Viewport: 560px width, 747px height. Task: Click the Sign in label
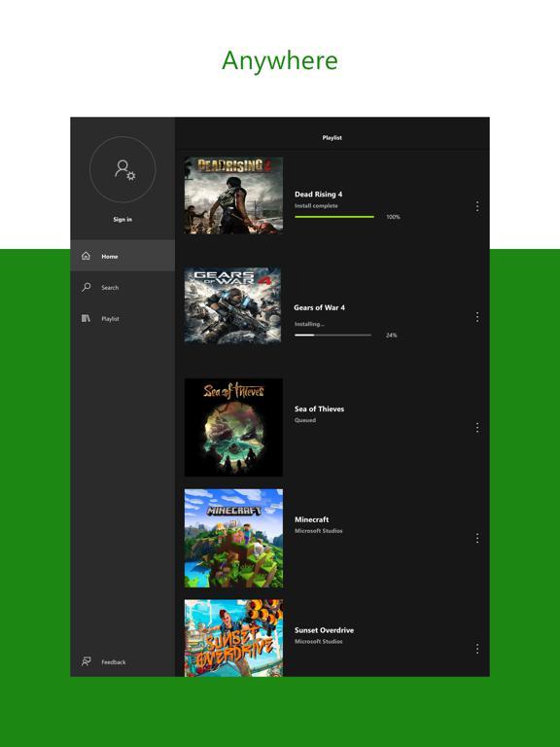[x=122, y=219]
